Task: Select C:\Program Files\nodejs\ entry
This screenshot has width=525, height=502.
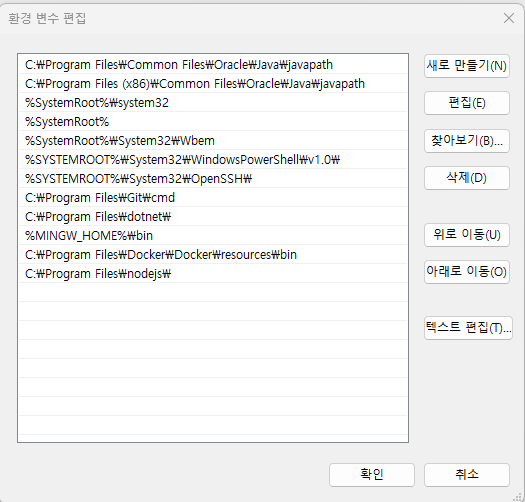Action: click(x=213, y=274)
